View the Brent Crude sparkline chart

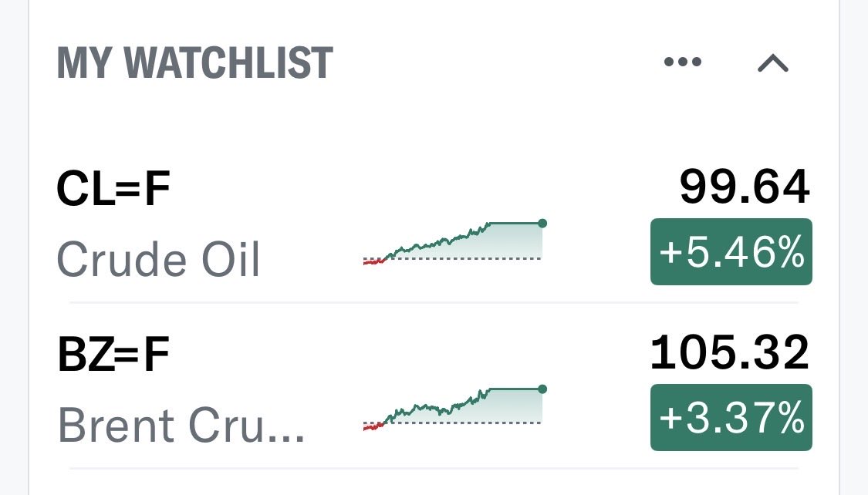[x=454, y=407]
